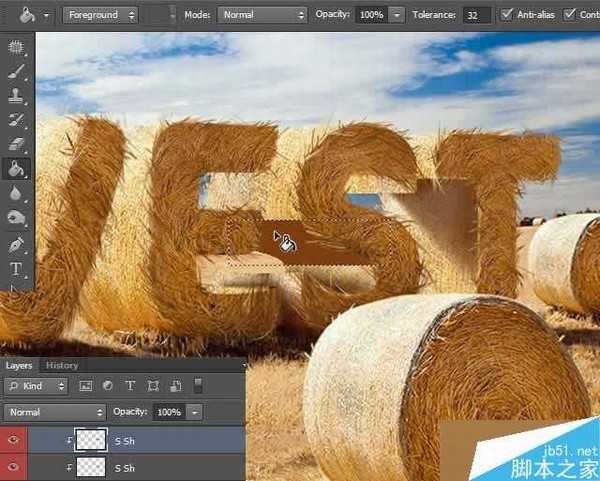Screen dimensions: 600x481
Task: Select the Clone Stamp tool
Action: point(16,96)
